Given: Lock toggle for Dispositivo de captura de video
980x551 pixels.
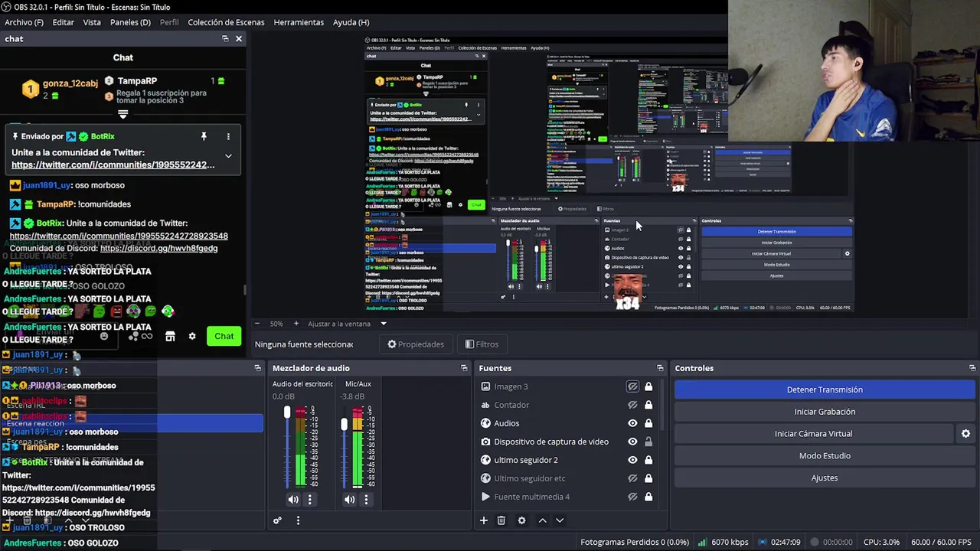Looking at the screenshot, I should tap(648, 442).
